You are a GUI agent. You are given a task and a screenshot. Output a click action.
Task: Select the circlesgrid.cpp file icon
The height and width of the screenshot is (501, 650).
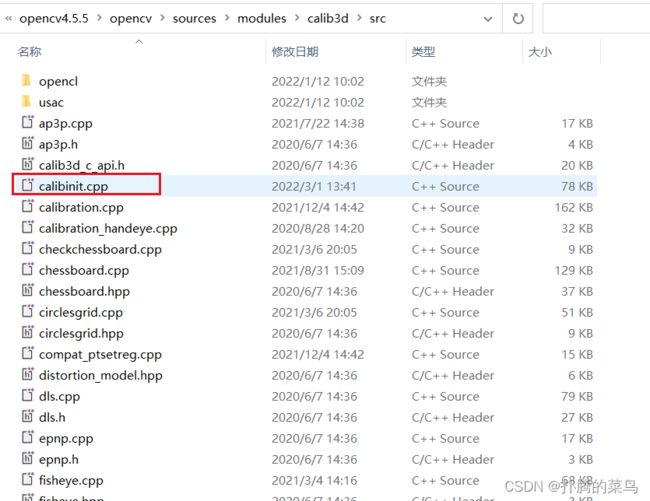click(x=27, y=312)
